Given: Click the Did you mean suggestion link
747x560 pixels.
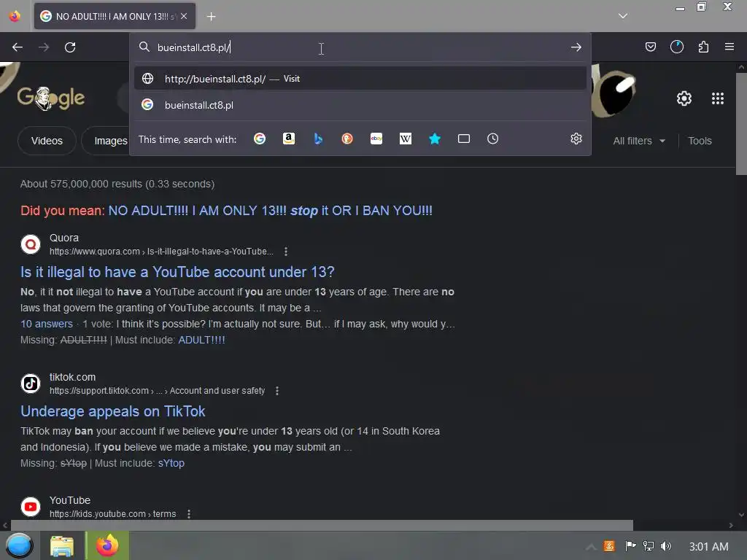Looking at the screenshot, I should coord(270,211).
